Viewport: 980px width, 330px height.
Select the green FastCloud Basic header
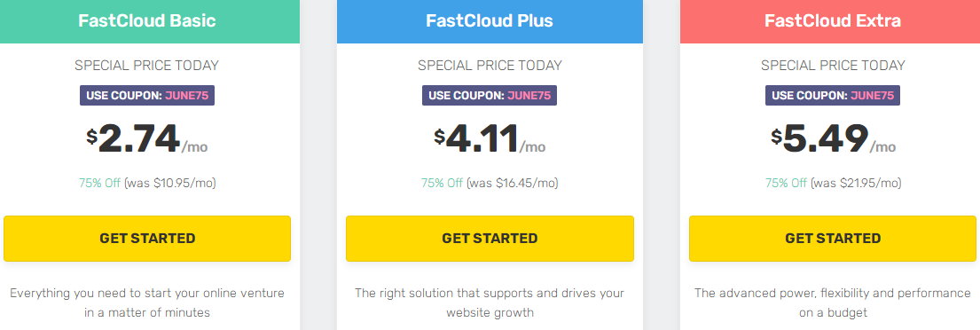pos(147,20)
